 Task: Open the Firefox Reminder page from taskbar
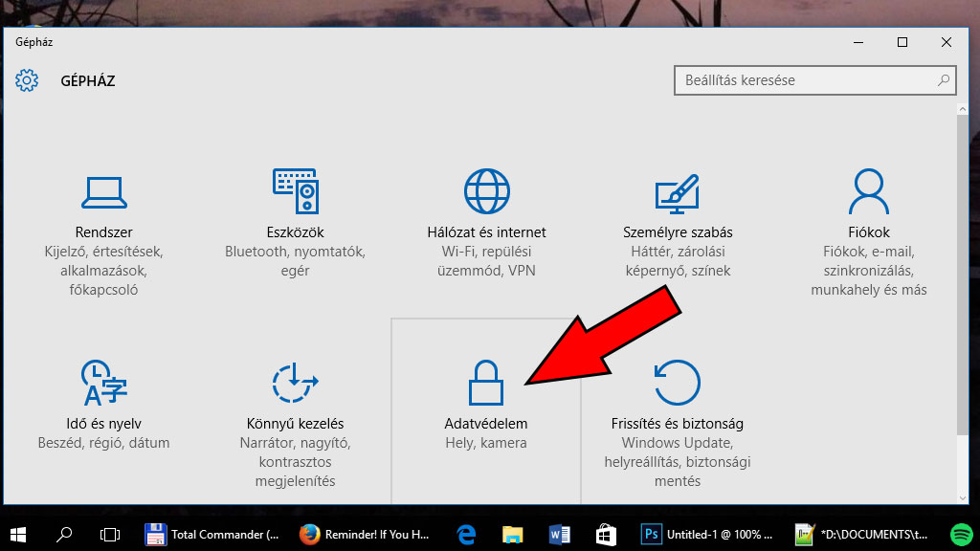(367, 535)
